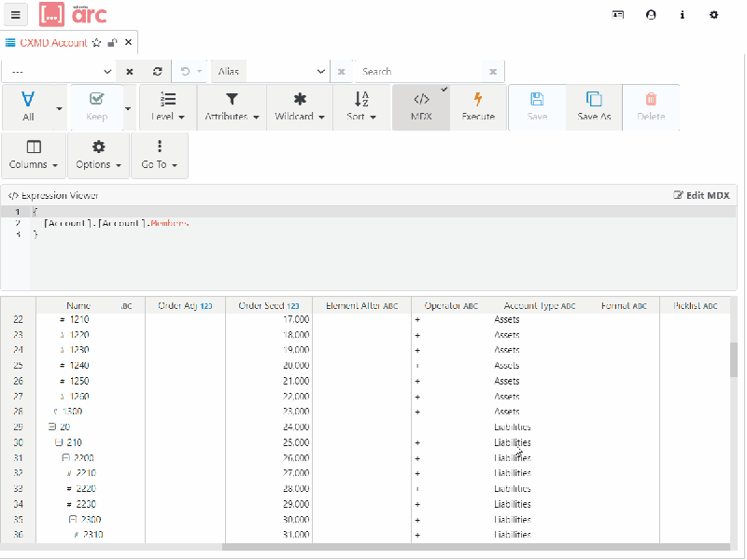This screenshot has height=560, width=747.
Task: Grab the horizontal scrollbar of the grid
Action: 475,547
